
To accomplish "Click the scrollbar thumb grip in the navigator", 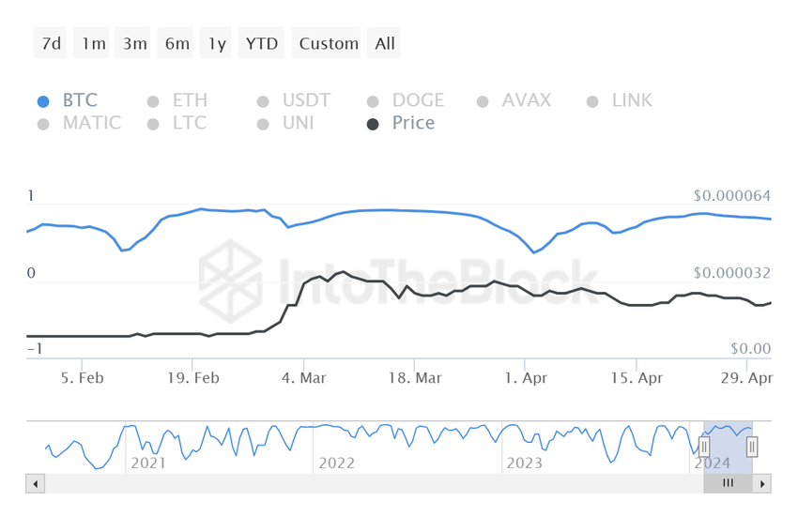I will coord(728,483).
